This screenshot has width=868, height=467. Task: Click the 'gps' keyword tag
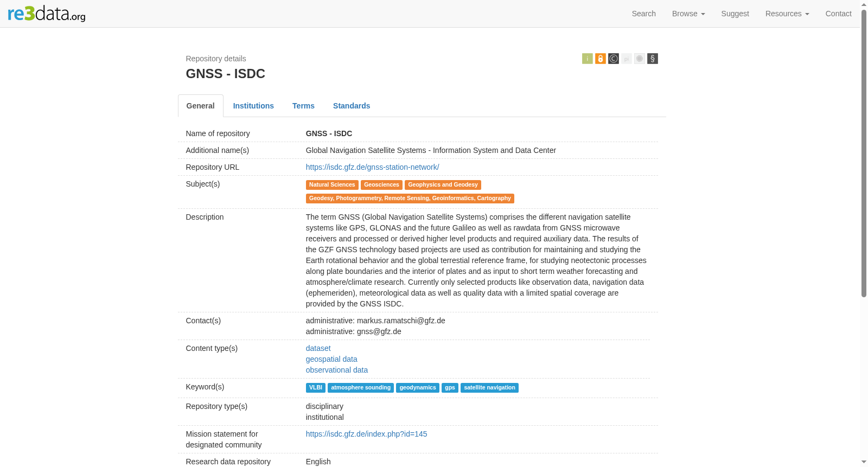(x=450, y=388)
